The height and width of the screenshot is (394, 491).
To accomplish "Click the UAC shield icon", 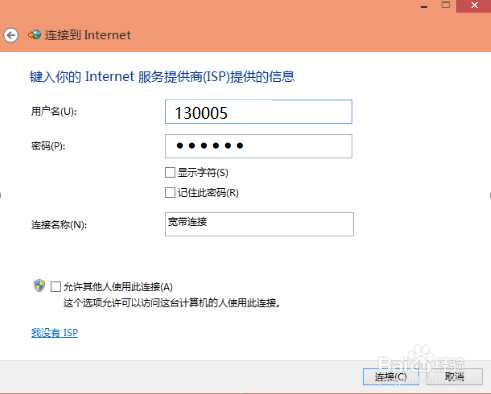I will click(x=39, y=286).
